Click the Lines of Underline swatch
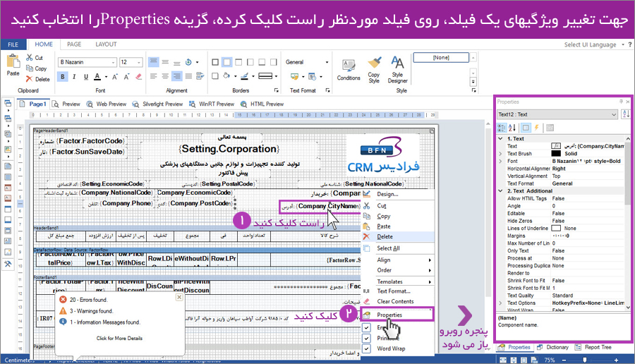This screenshot has width=635, height=364. click(557, 229)
